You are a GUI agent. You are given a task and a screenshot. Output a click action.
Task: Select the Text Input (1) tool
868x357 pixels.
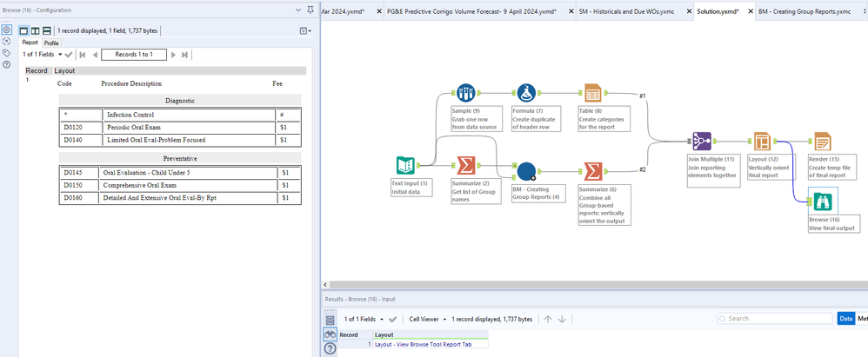[x=406, y=165]
